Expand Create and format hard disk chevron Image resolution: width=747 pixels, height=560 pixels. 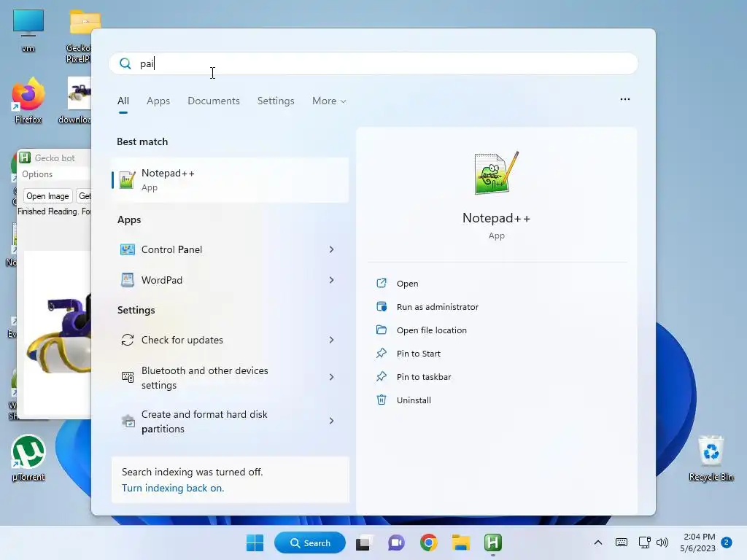332,421
